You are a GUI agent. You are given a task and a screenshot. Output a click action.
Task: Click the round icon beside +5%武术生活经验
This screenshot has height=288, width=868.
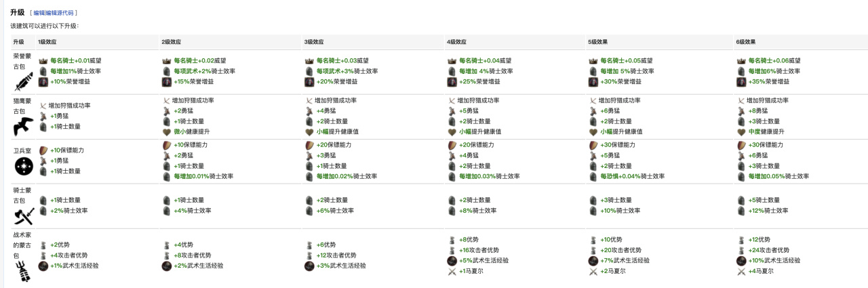(x=451, y=261)
